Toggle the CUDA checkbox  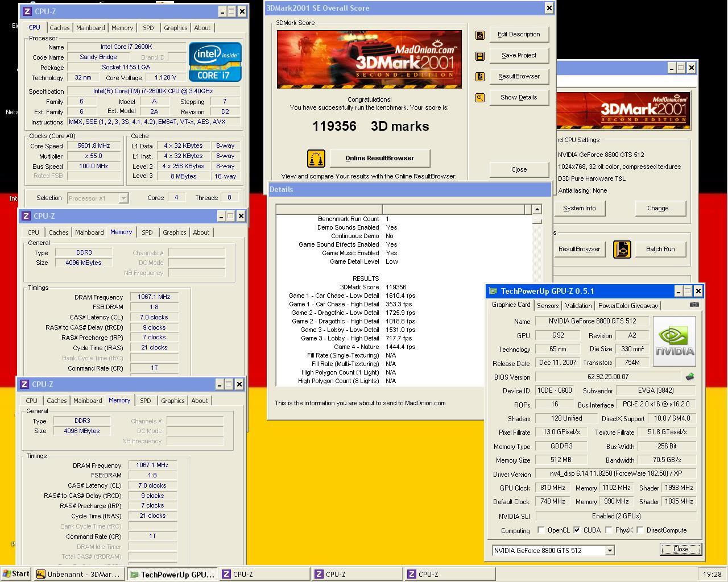click(x=577, y=530)
